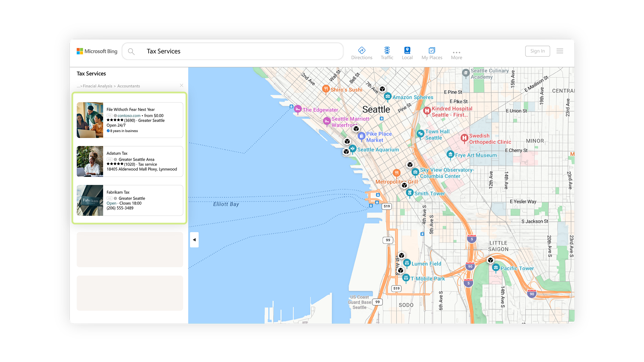Open the Finacial Analysis breadcrumb
The width and height of the screenshot is (644, 362).
(97, 86)
